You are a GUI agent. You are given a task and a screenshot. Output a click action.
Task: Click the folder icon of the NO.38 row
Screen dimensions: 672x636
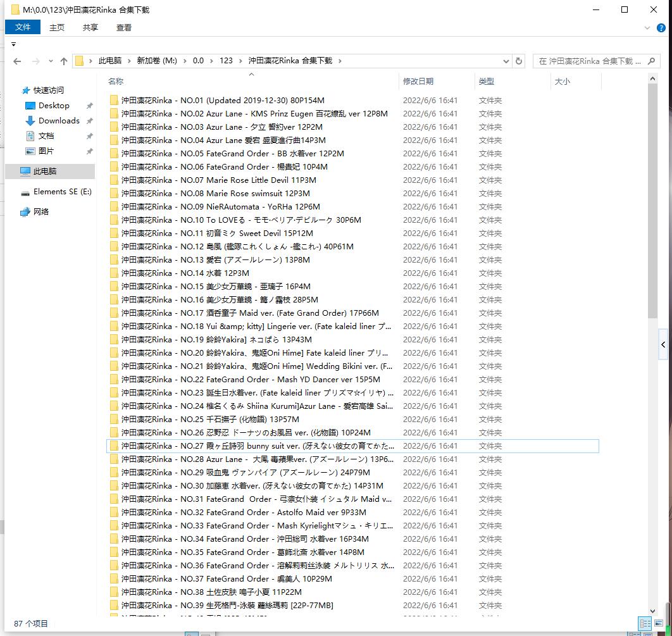tap(113, 592)
